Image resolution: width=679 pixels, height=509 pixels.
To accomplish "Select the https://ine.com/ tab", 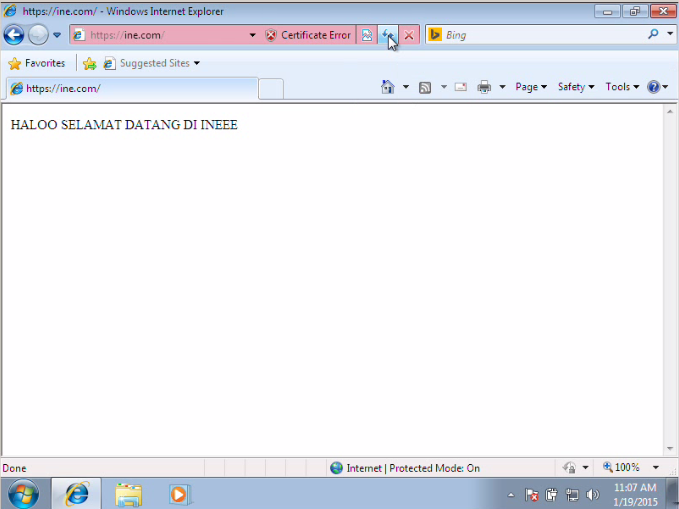I will 132,88.
